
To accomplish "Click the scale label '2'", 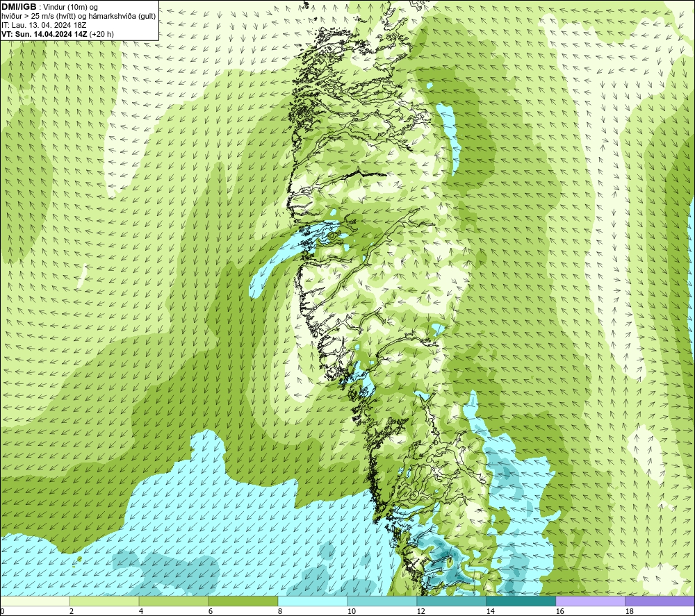I will (x=72, y=612).
